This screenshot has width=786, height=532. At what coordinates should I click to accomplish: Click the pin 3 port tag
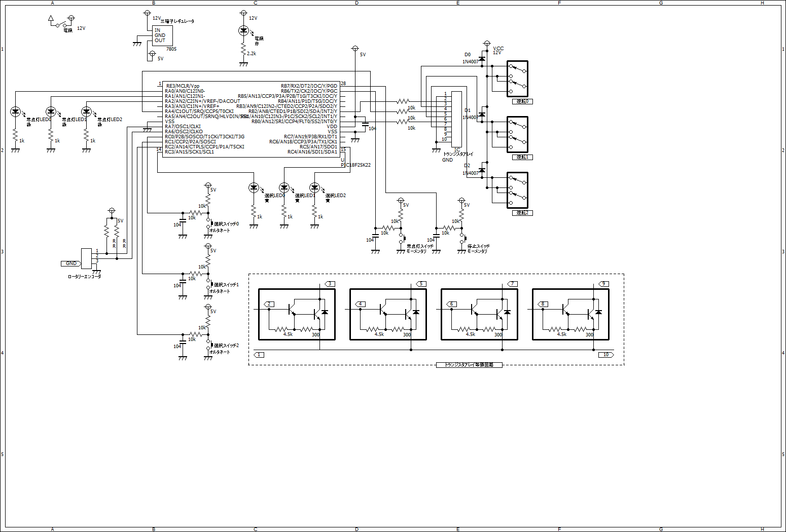pos(330,284)
